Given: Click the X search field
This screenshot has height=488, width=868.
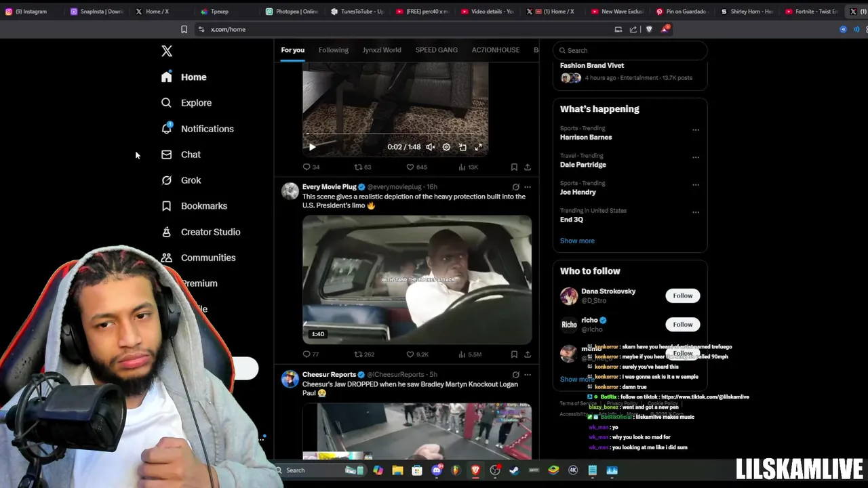Looking at the screenshot, I should coord(630,50).
